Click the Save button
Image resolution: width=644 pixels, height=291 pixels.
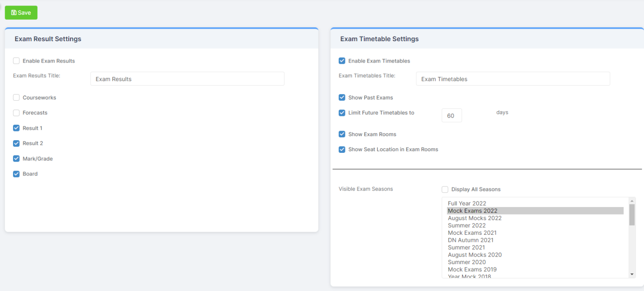coord(21,13)
